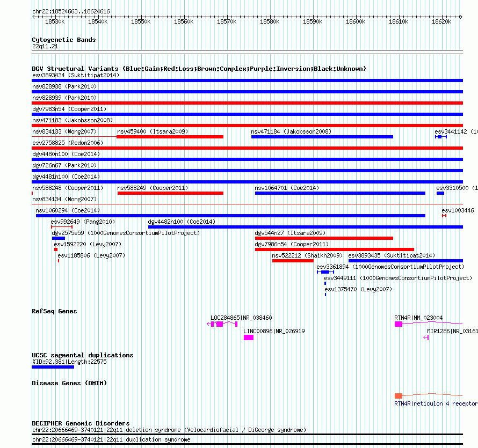Open dgv4480n100 (Coe2014) variant label
This screenshot has height=448, width=478.
coord(66,154)
